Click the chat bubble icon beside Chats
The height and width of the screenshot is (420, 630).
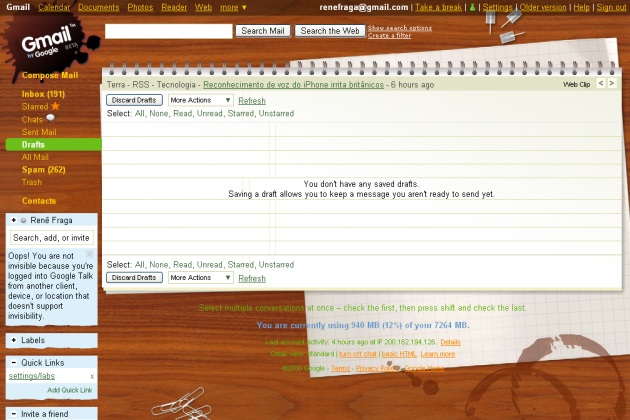51,118
